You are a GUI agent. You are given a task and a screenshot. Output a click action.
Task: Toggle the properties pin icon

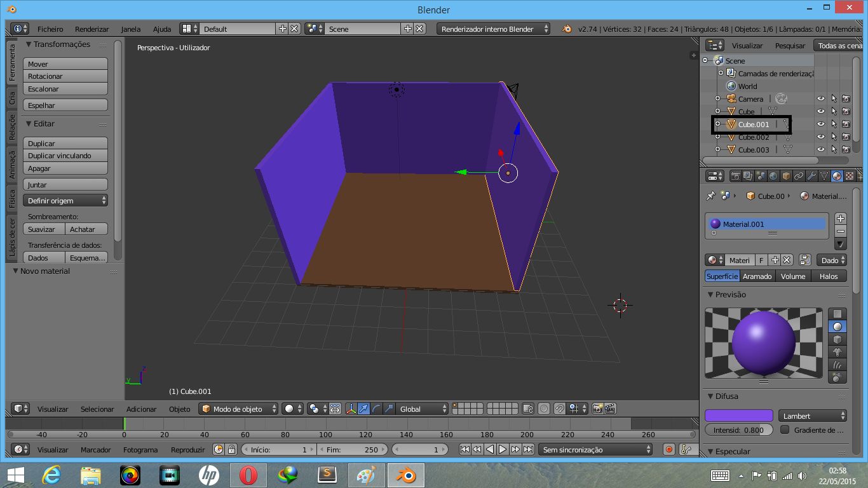pyautogui.click(x=711, y=196)
